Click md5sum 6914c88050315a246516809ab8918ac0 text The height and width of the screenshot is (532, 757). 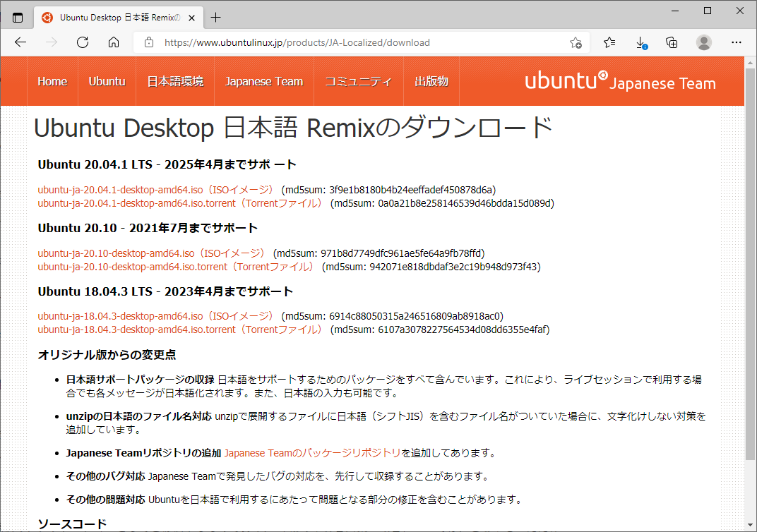pos(393,316)
